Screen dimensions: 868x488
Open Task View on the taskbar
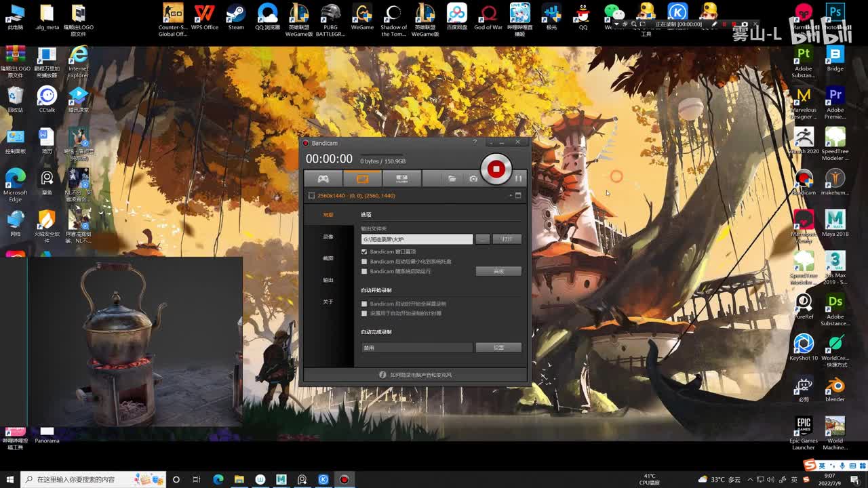pos(197,479)
